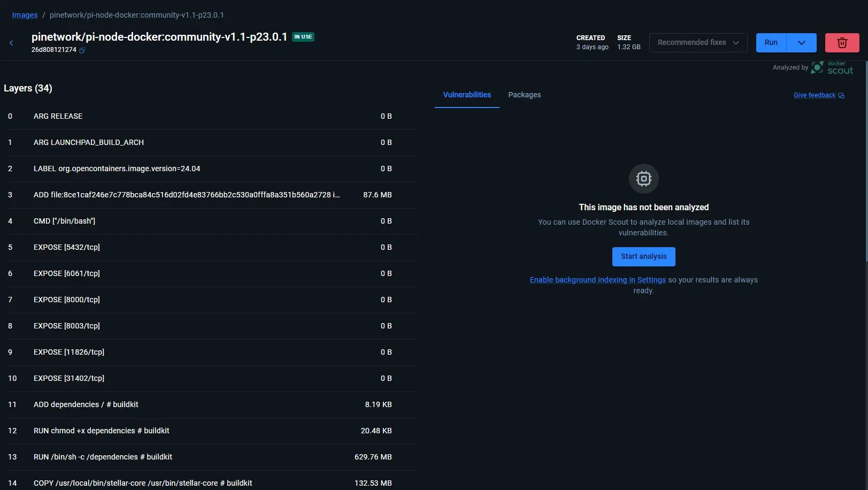Select the ADD dependencies / # buildkit layer
868x490 pixels.
click(212, 405)
